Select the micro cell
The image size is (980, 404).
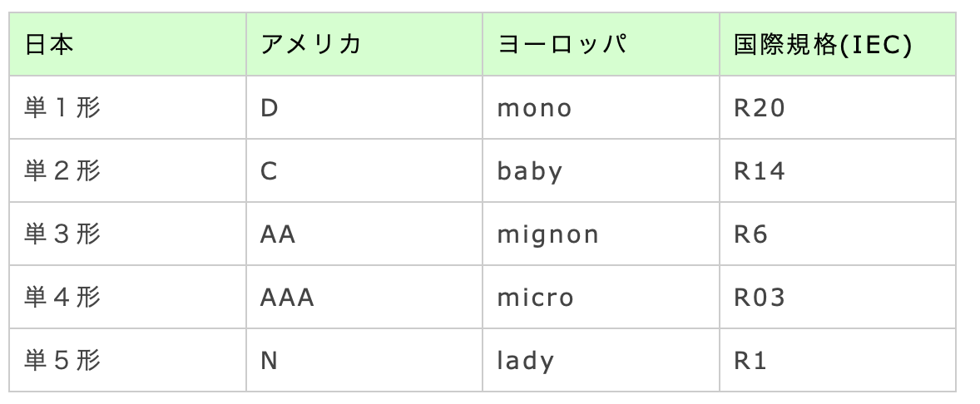pyautogui.click(x=535, y=298)
